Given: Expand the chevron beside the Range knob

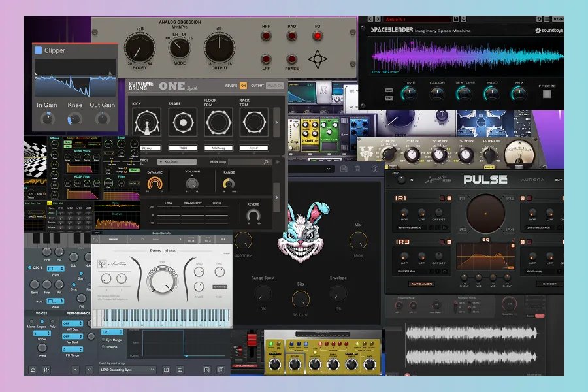Looking at the screenshot, I should 277,197.
